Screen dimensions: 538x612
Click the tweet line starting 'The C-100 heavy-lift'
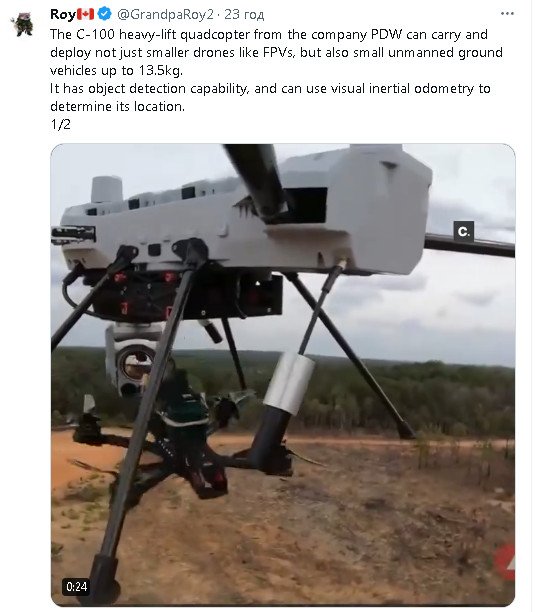[269, 34]
